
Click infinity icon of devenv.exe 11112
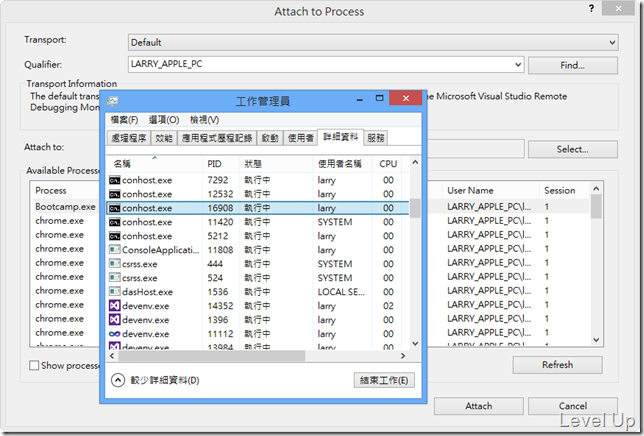115,334
